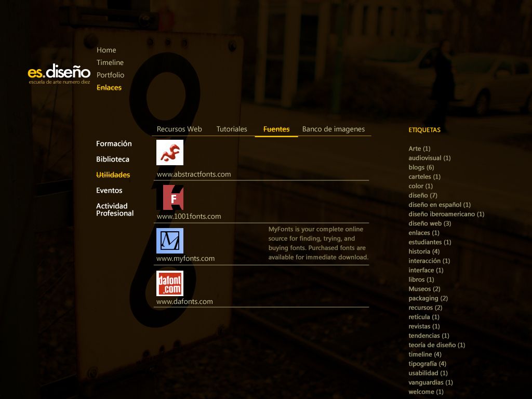Click the ETIQUETAS heading
This screenshot has width=532, height=399.
click(x=424, y=130)
